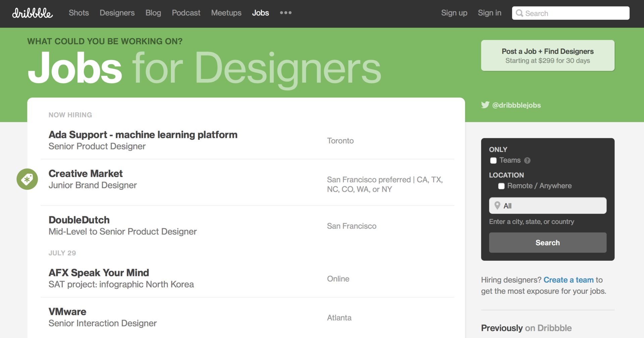Click the Toronto location text
This screenshot has height=338, width=644.
[x=340, y=141]
